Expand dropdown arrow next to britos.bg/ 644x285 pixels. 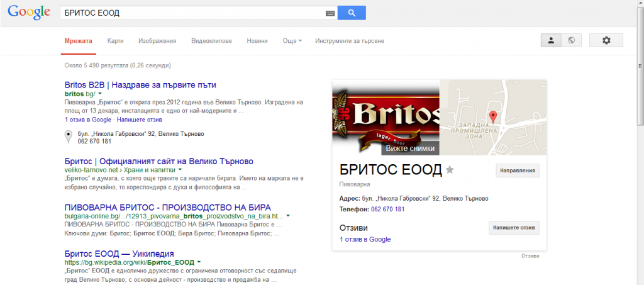[x=100, y=94]
